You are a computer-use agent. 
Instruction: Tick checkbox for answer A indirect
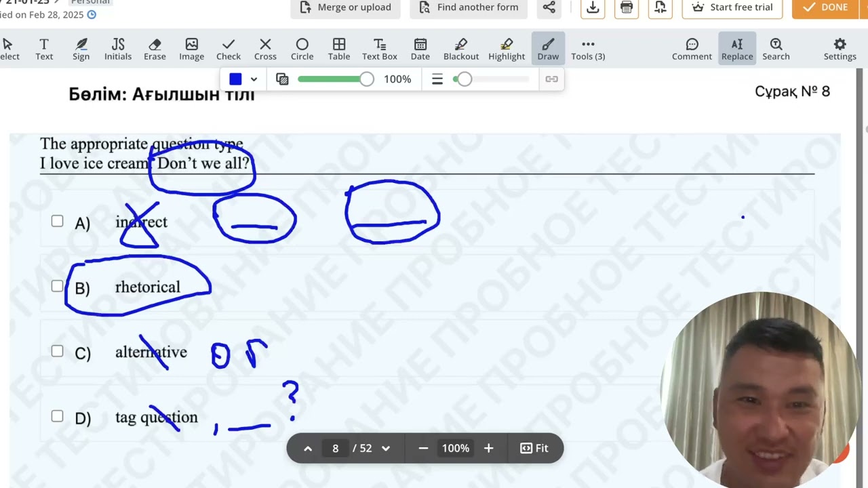[x=57, y=221]
